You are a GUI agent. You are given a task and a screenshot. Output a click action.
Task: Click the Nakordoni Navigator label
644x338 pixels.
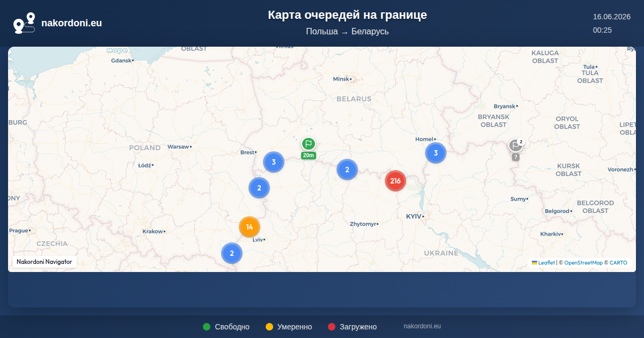click(45, 262)
